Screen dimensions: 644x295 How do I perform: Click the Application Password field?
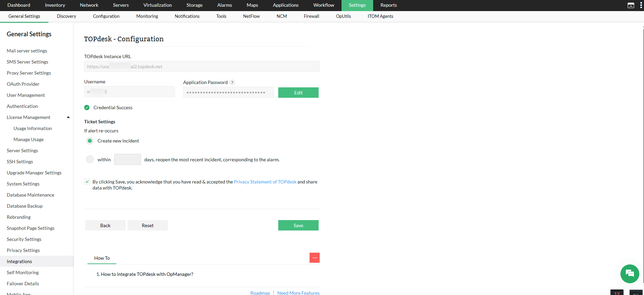pos(228,92)
